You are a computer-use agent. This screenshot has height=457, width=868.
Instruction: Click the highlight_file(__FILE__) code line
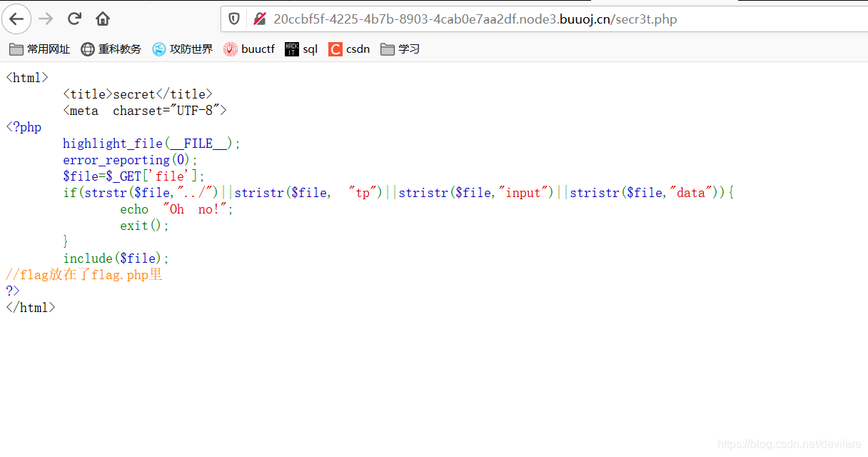pyautogui.click(x=152, y=144)
